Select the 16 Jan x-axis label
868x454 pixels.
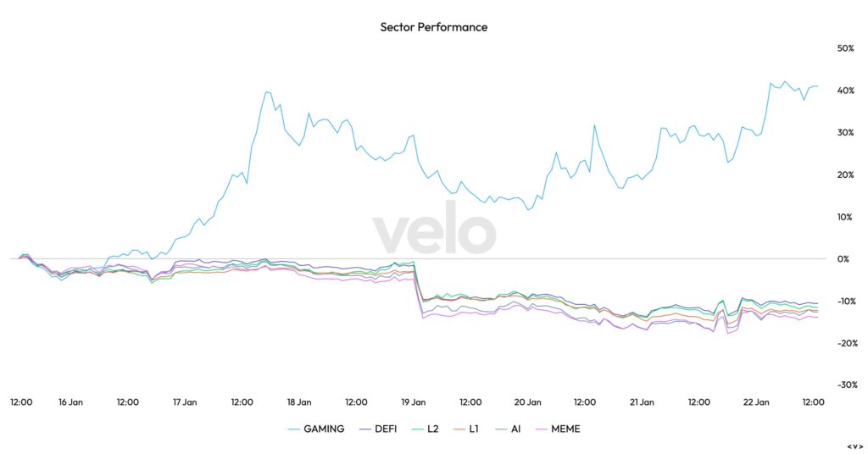click(70, 402)
